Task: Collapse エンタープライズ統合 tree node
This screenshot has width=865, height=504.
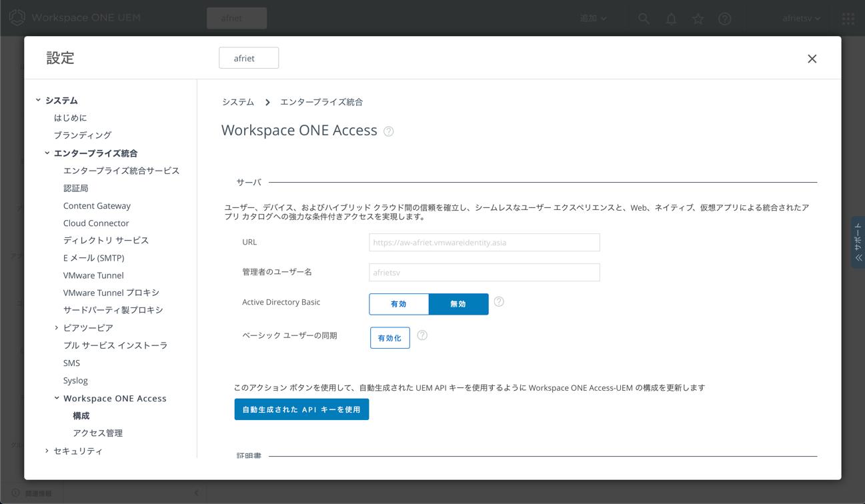Action: [x=47, y=153]
